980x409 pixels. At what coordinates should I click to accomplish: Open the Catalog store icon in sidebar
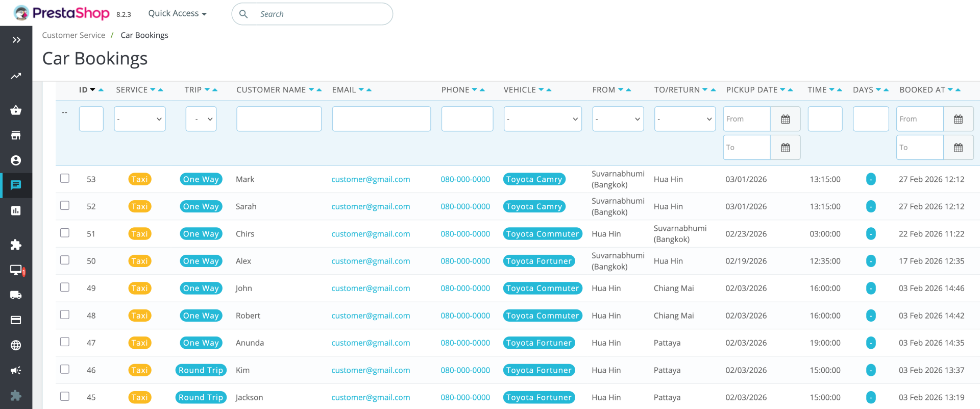[x=16, y=135]
